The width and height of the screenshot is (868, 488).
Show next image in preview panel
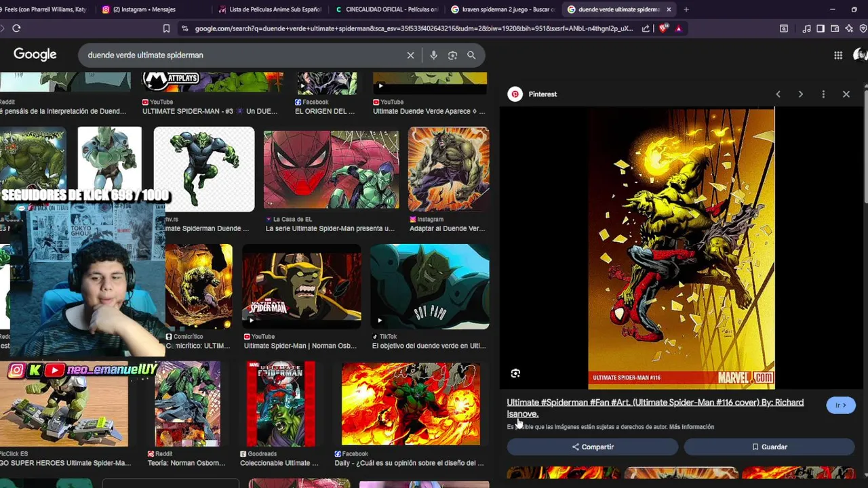pyautogui.click(x=800, y=94)
